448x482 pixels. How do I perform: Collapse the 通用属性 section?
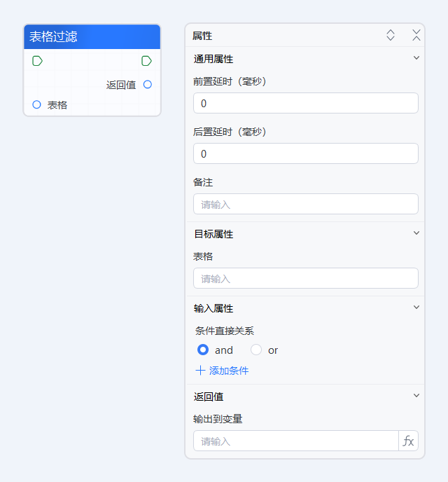coord(416,58)
